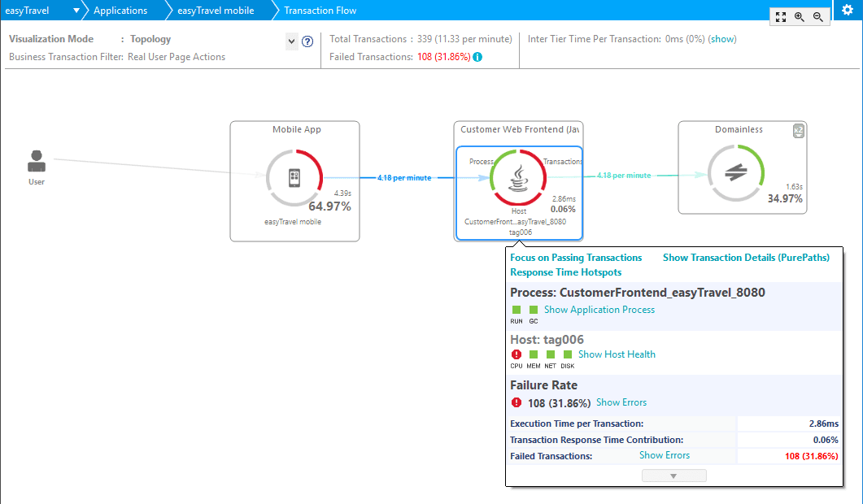The width and height of the screenshot is (863, 504).
Task: Zoom in on the transaction flow
Action: tap(800, 17)
